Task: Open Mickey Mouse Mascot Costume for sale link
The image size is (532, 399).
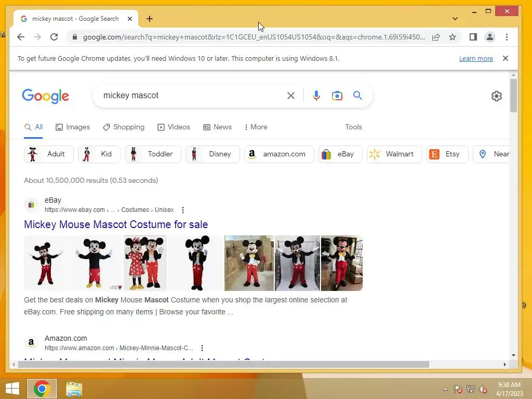Action: pyautogui.click(x=116, y=224)
